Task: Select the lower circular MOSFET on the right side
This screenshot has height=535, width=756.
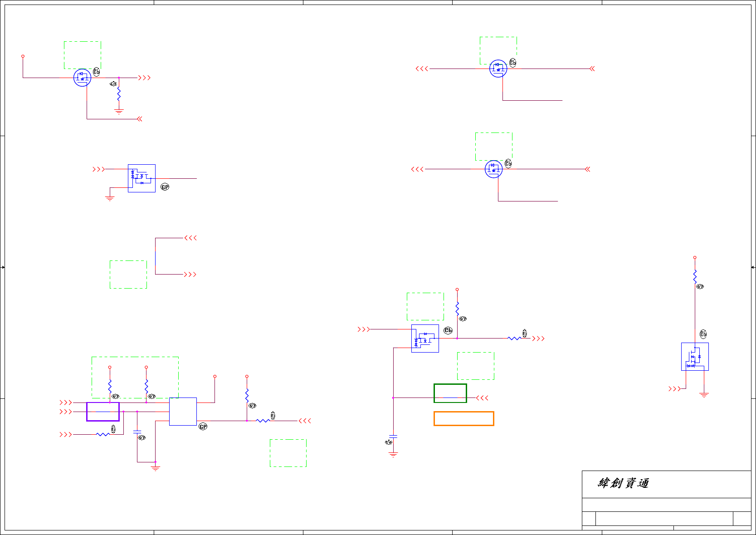Action: [494, 169]
